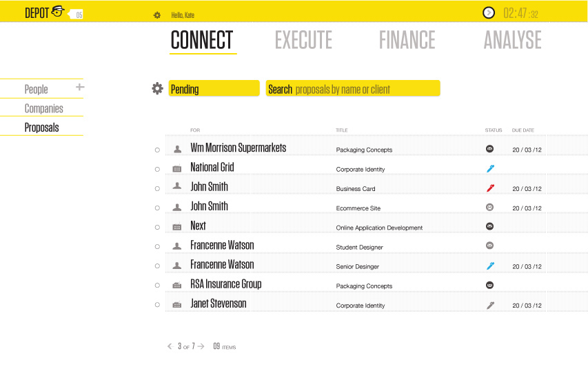
Task: Click envelope status icon for Wm Morrison Supermarkets
Action: tap(489, 149)
